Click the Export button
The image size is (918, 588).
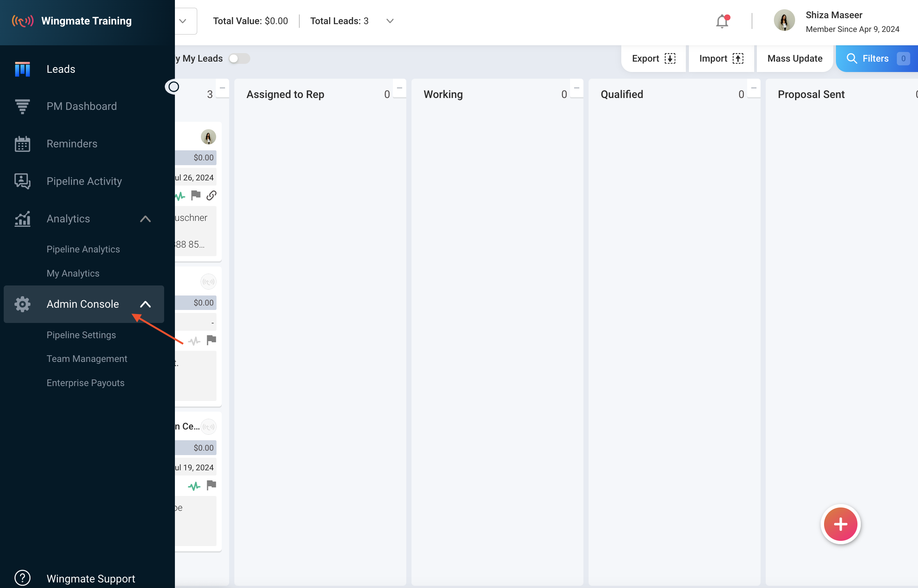tap(654, 58)
